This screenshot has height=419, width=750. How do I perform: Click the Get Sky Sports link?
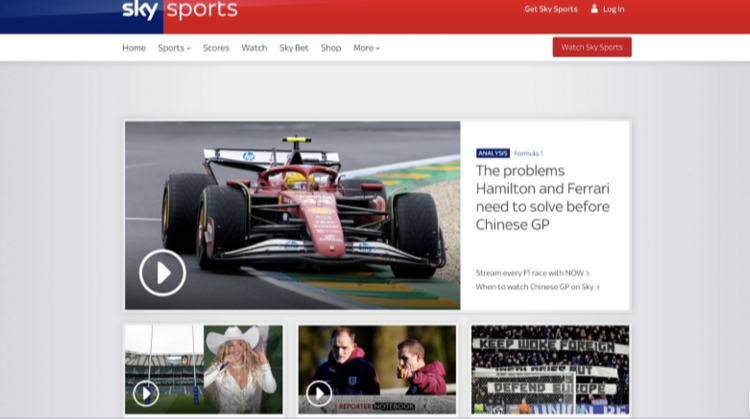coord(551,9)
